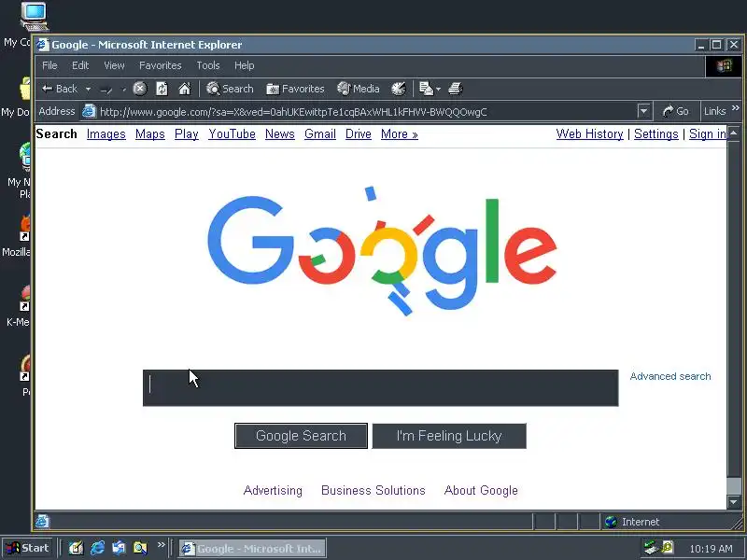Open the YouTube link on Google

[232, 133]
